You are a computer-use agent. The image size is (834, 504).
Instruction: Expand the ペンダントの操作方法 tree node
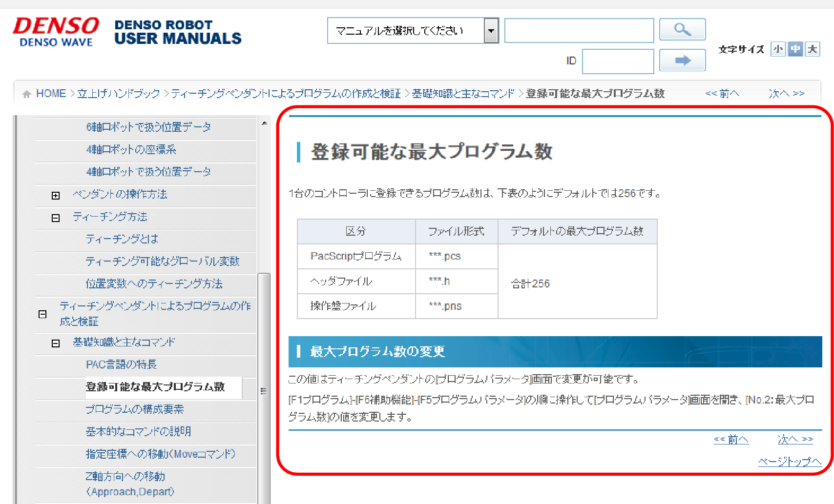(x=56, y=196)
